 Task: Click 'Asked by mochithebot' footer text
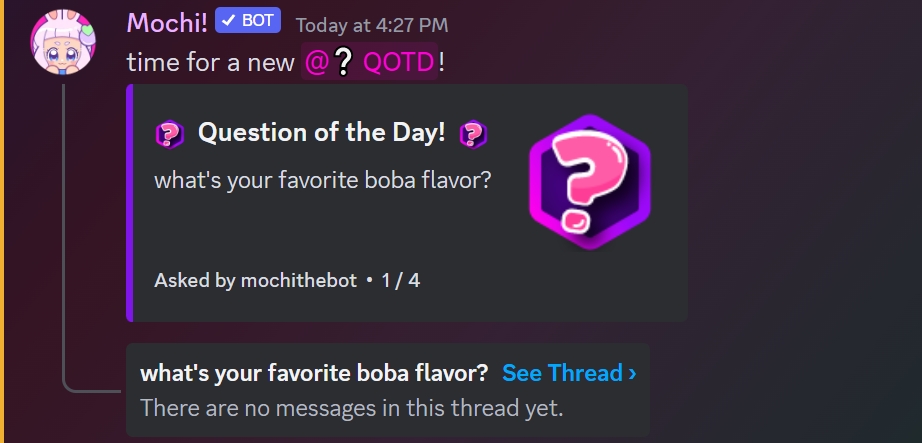click(255, 280)
